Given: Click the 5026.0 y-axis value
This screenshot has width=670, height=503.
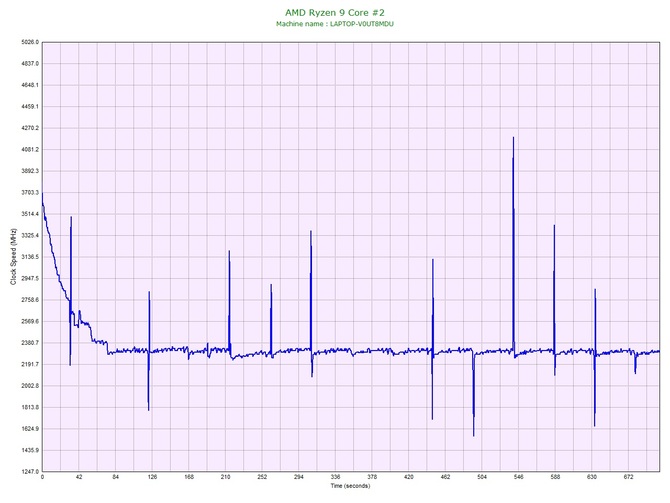Looking at the screenshot, I should click(30, 42).
